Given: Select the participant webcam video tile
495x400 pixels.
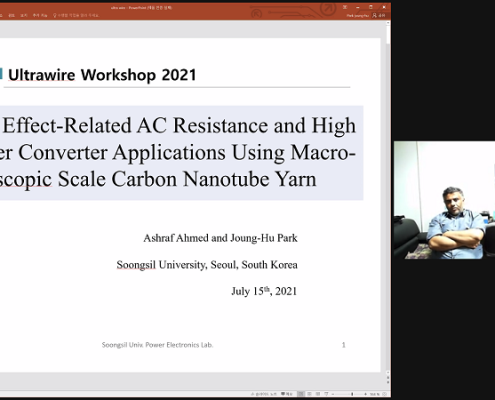Looking at the screenshot, I should pyautogui.click(x=444, y=200).
